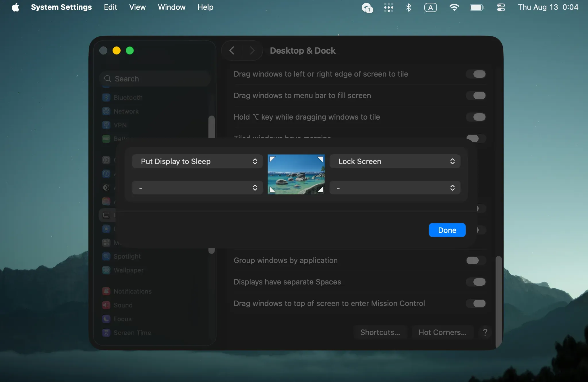Viewport: 588px width, 382px height.
Task: Toggle hold Option key while dragging to tile
Action: [476, 117]
